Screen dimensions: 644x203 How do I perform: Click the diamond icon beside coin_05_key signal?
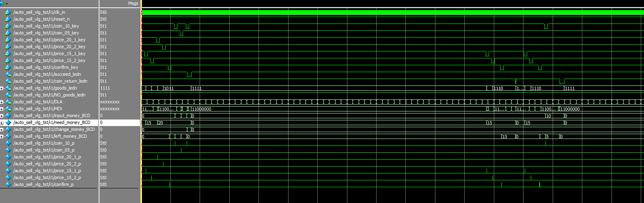click(8, 33)
